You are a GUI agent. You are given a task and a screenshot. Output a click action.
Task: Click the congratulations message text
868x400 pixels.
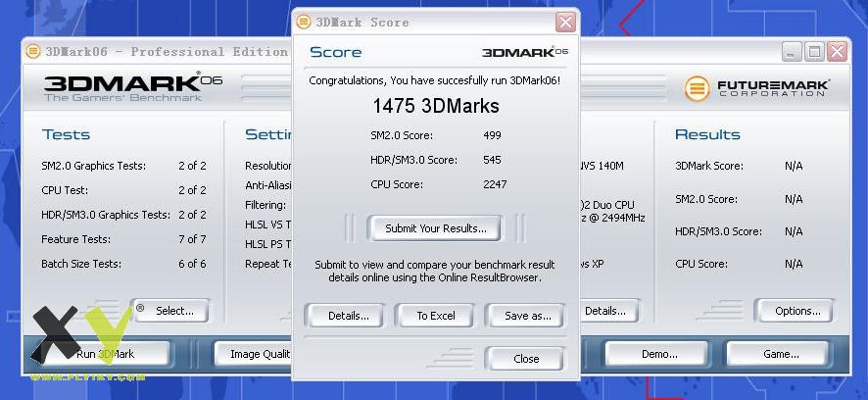pos(435,80)
